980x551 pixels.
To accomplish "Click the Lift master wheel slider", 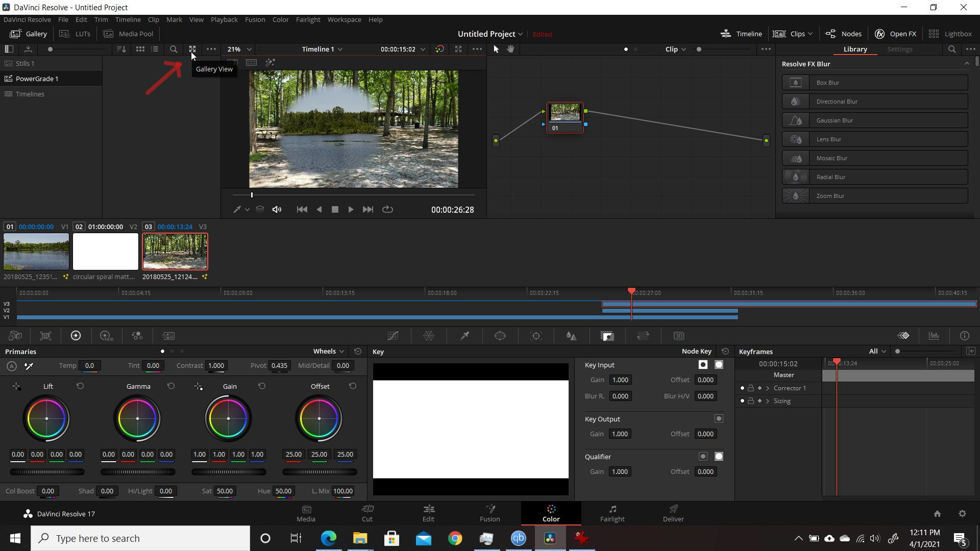I will point(47,472).
